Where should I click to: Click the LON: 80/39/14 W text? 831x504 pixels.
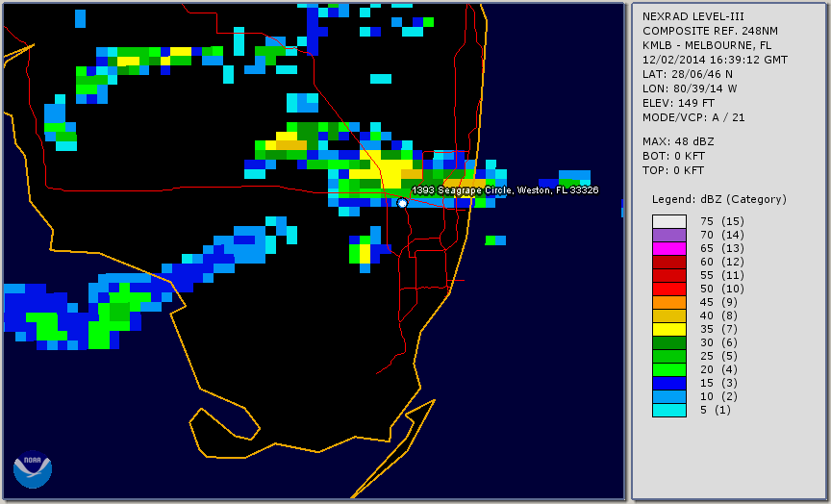click(690, 88)
